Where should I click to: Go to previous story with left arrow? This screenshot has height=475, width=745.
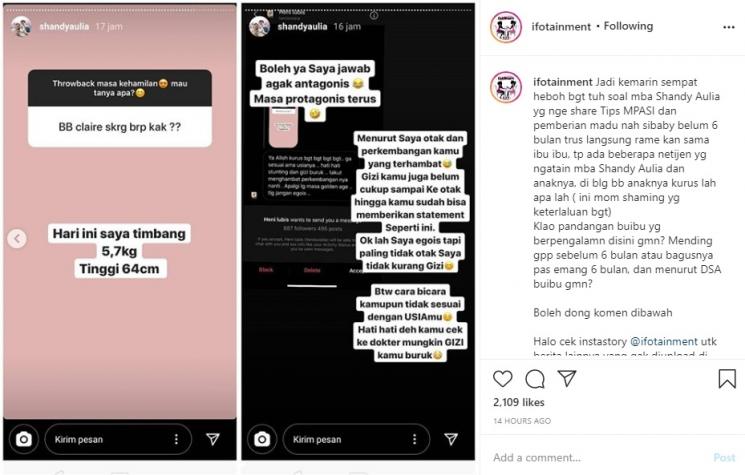(x=17, y=238)
